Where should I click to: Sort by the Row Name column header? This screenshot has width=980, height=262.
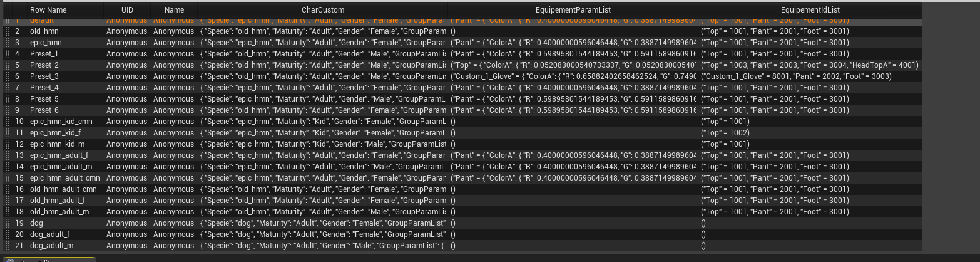pos(48,10)
